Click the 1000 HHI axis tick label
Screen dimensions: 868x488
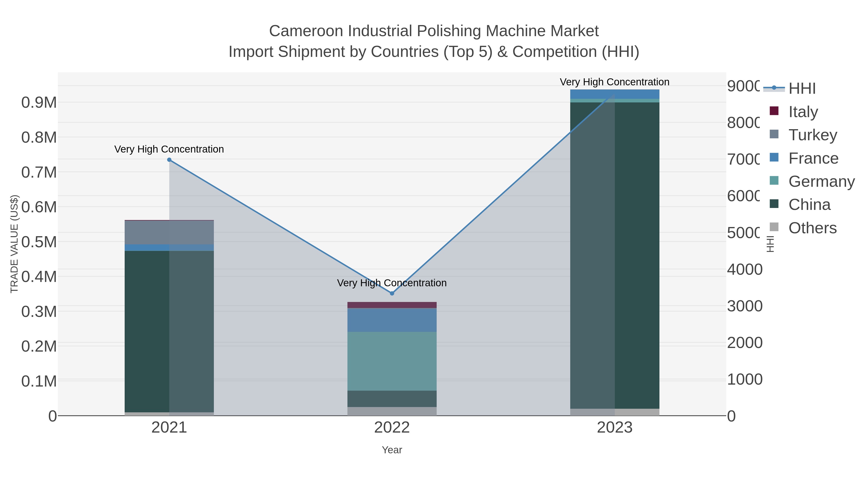click(x=745, y=379)
